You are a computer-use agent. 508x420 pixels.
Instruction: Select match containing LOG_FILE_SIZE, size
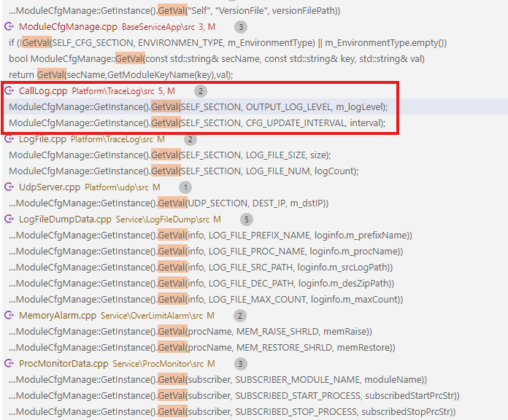[x=170, y=155]
